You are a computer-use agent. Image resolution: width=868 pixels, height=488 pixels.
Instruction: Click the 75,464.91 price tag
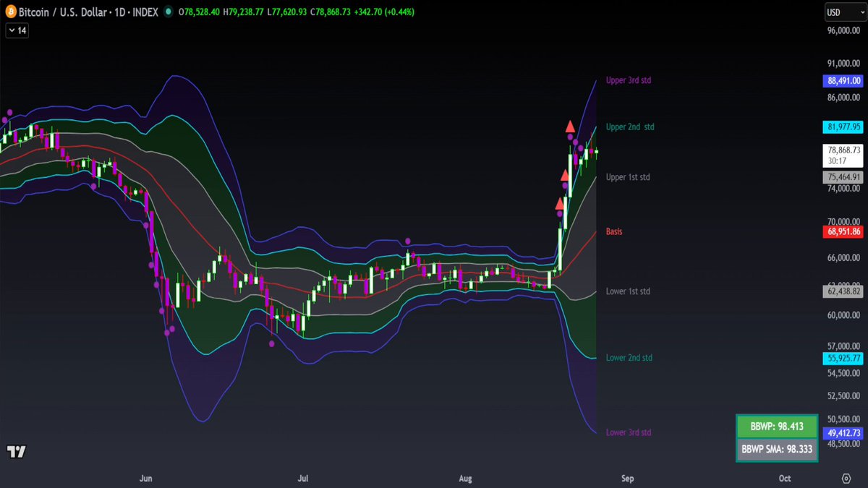coord(843,177)
